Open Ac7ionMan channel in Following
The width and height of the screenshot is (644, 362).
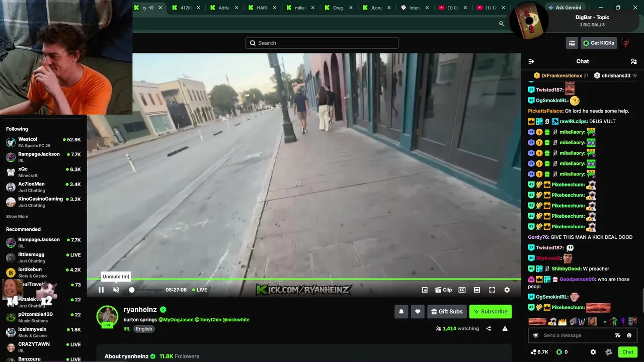[43, 187]
